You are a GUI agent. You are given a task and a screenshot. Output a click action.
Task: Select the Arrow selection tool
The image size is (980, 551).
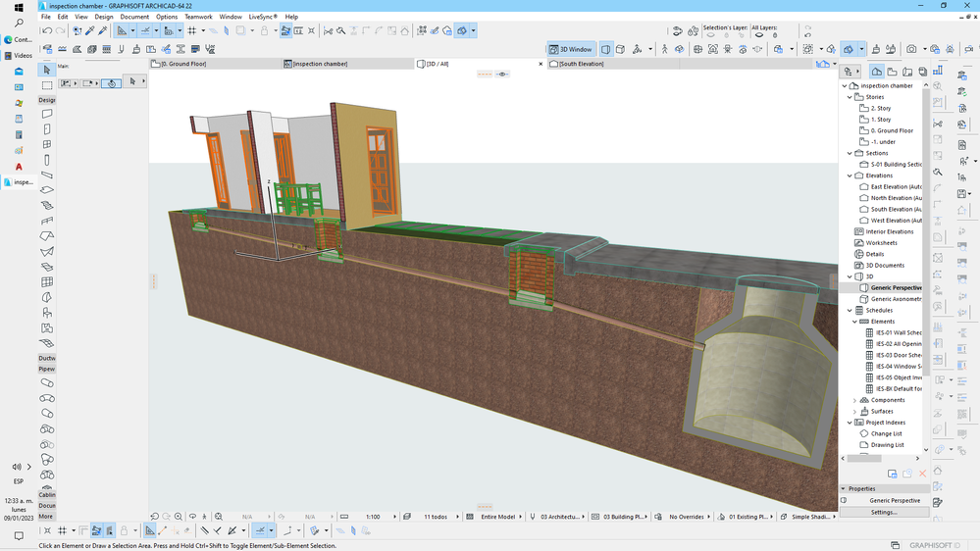pyautogui.click(x=46, y=70)
